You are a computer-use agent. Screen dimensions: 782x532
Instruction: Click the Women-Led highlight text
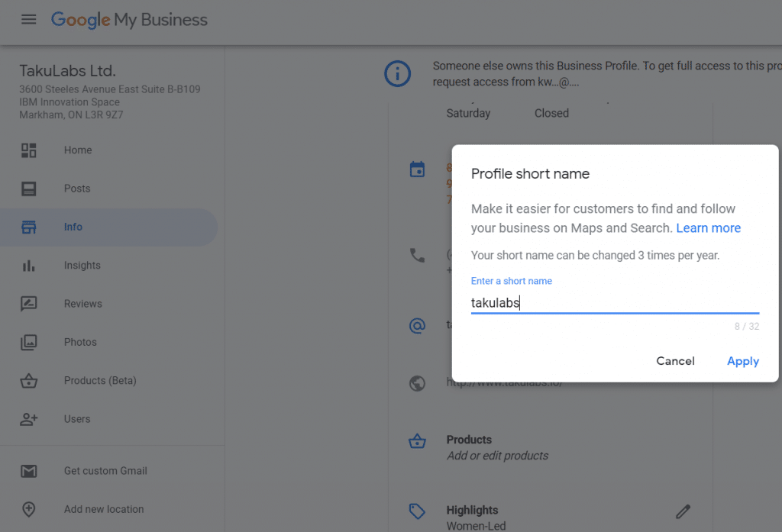[x=477, y=526]
